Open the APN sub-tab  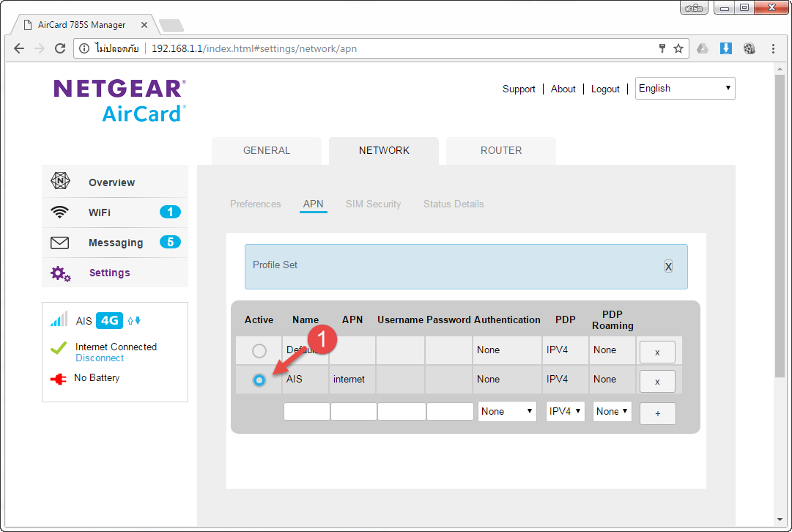313,204
